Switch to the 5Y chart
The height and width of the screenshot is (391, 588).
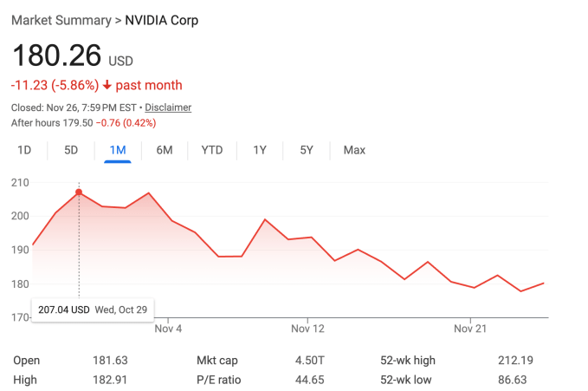pyautogui.click(x=307, y=150)
